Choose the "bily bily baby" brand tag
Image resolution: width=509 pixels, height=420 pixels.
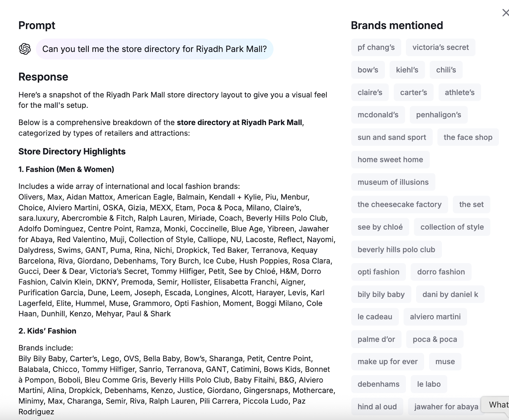(381, 294)
